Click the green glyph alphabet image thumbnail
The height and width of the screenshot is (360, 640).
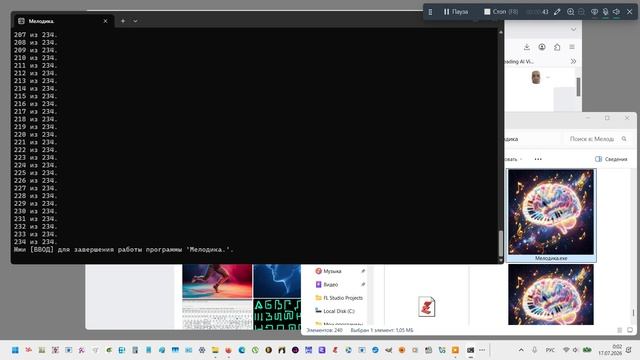pos(277,314)
